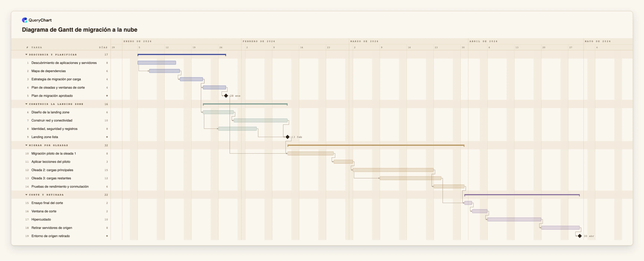Screen dimensions: 644x261
Task: Click the milestone diamond icon in Landing zone lista row's DÍAS column
Action: tap(107, 137)
